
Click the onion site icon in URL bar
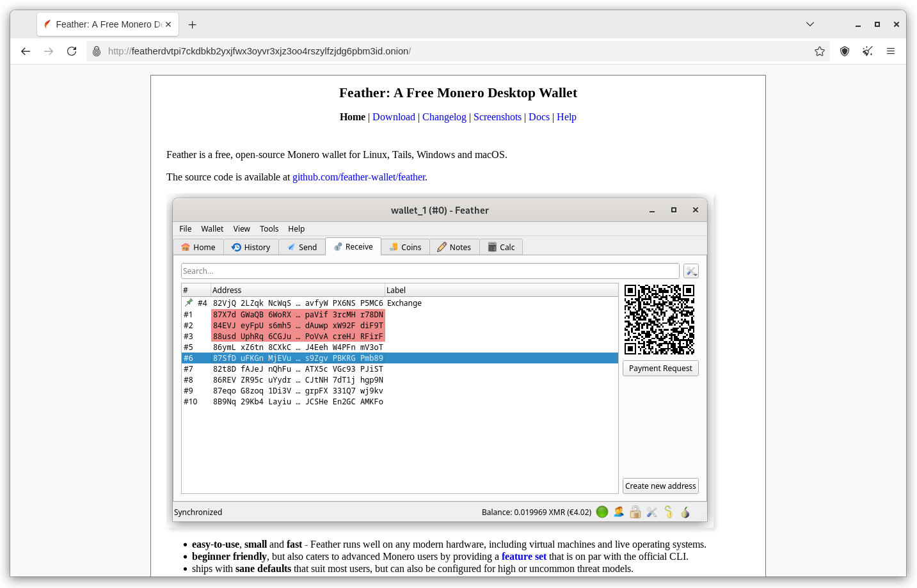[x=97, y=51]
